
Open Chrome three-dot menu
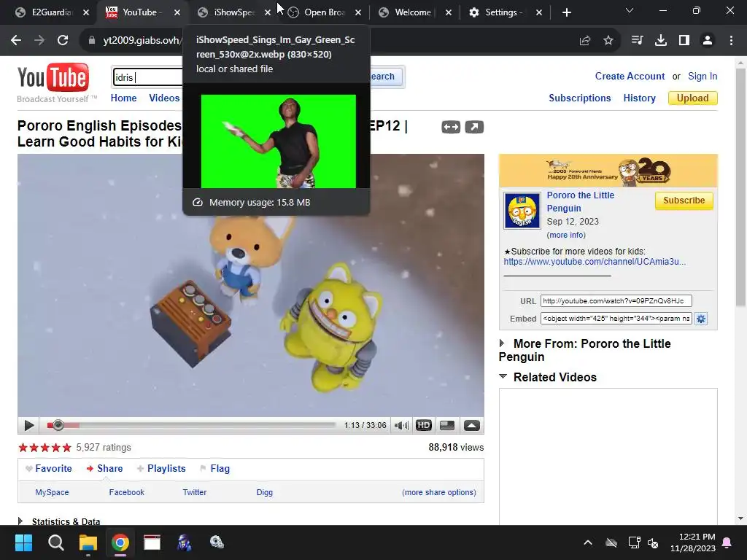pyautogui.click(x=731, y=41)
